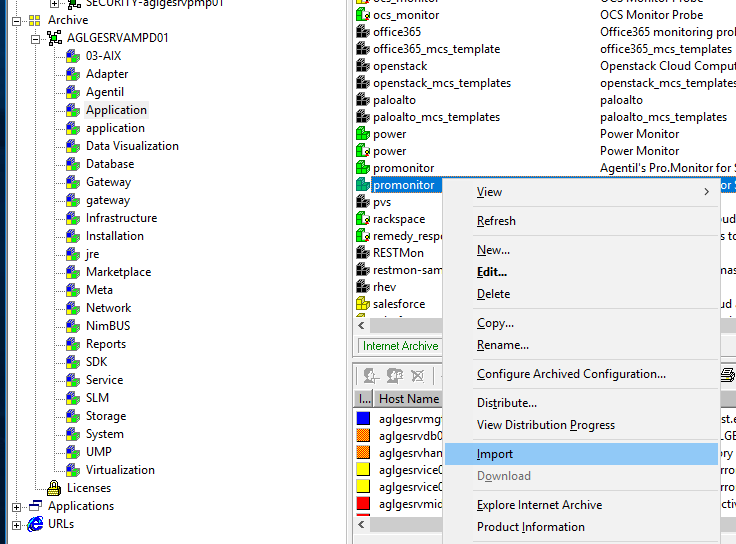Click the blue status square for aglgesrvmg host

(x=363, y=419)
